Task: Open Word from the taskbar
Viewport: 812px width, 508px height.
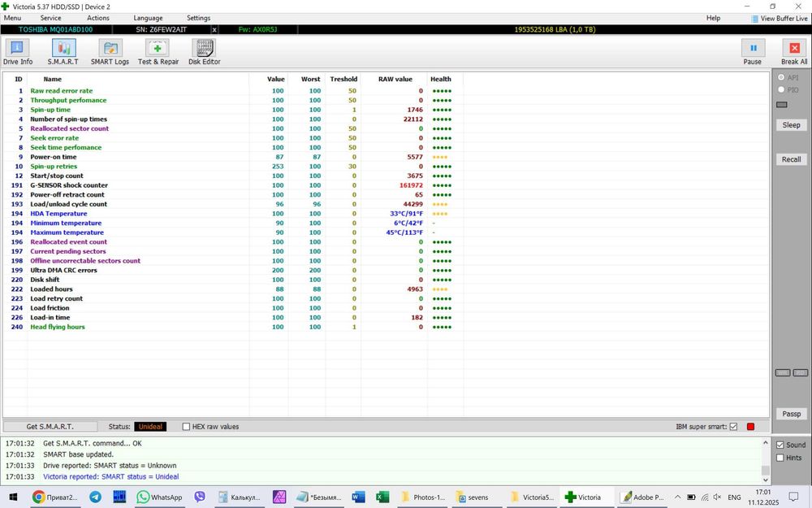Action: (358, 497)
